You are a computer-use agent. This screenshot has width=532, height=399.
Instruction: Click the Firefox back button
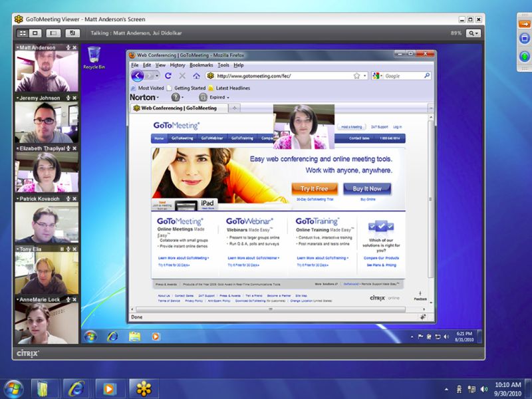pos(138,76)
